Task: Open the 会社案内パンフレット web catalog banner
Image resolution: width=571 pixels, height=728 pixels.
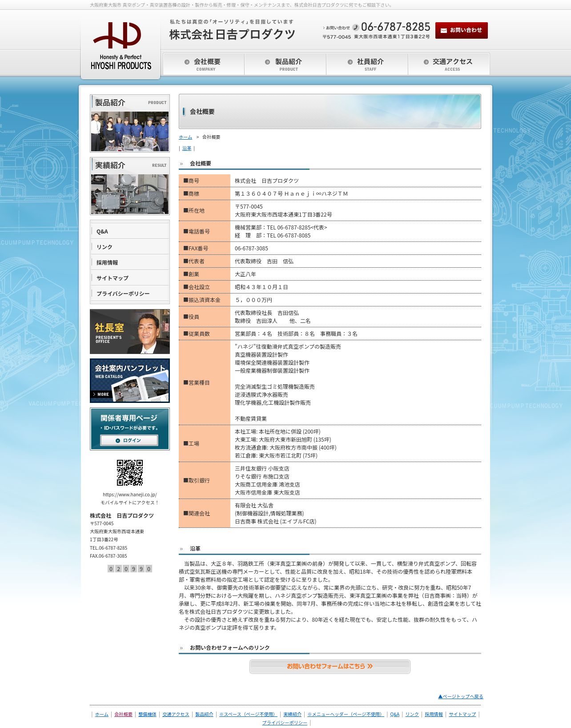Action: tap(130, 381)
